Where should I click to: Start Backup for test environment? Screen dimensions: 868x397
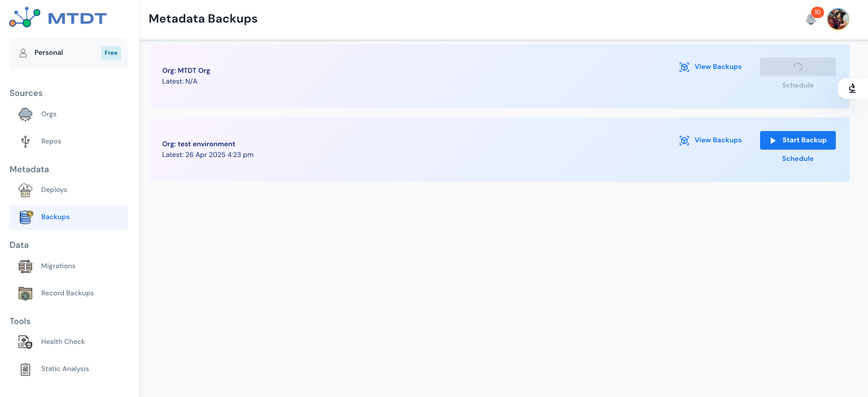click(x=797, y=140)
